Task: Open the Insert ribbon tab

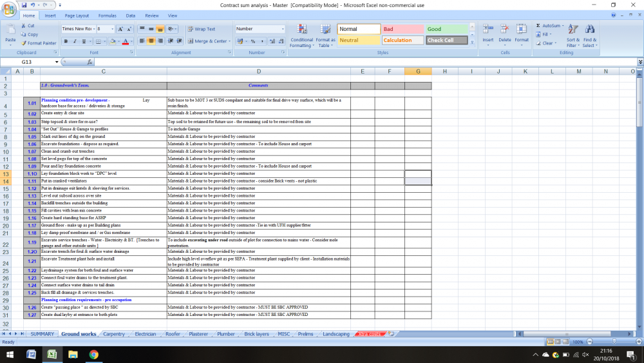Action: 50,15
